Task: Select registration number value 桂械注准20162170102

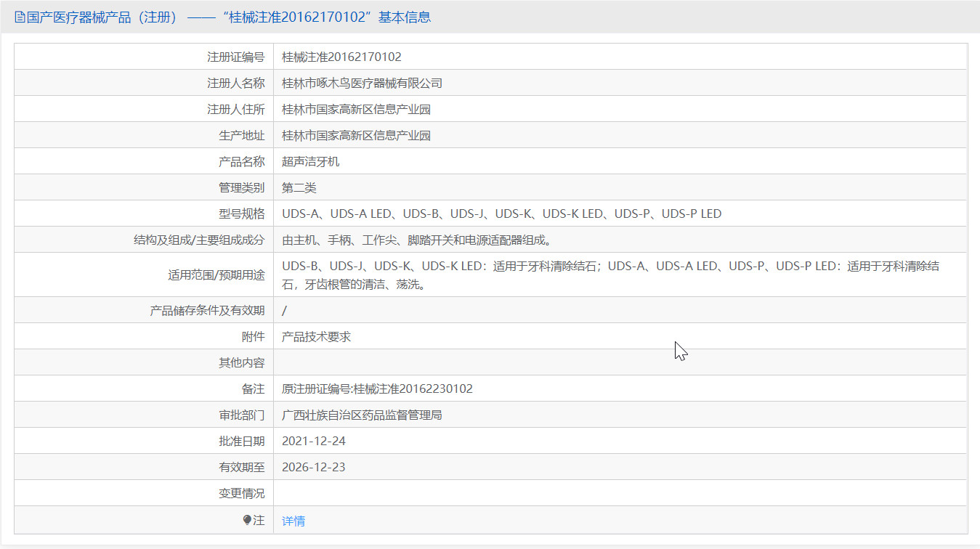Action: [341, 57]
